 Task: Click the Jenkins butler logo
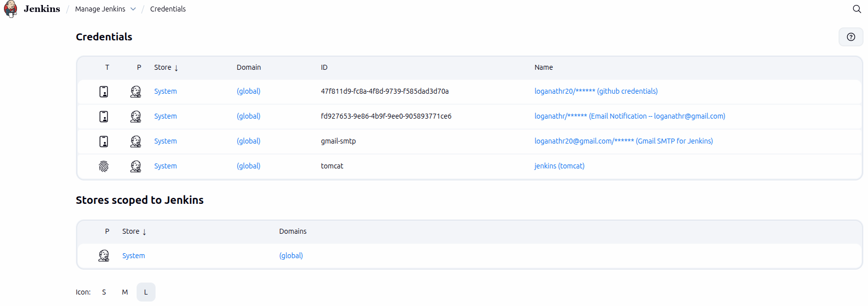tap(10, 9)
